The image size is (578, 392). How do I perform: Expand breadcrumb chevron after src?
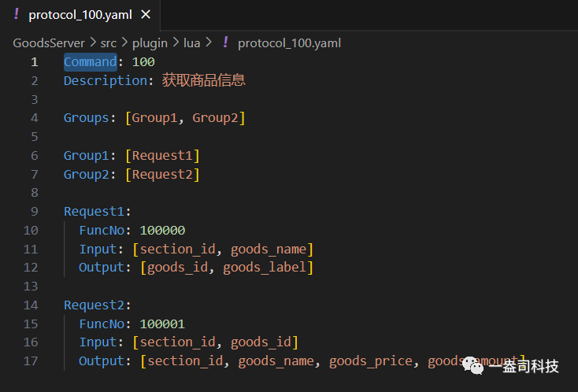pos(124,43)
